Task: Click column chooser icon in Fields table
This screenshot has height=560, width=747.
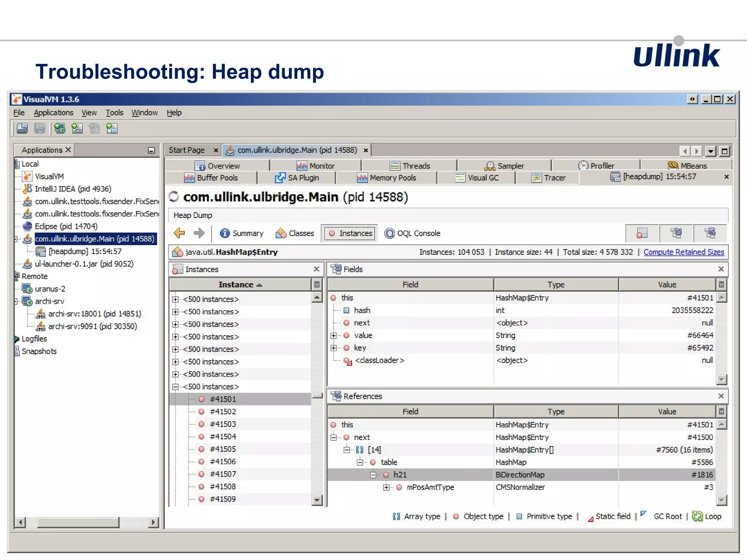Action: tap(721, 284)
